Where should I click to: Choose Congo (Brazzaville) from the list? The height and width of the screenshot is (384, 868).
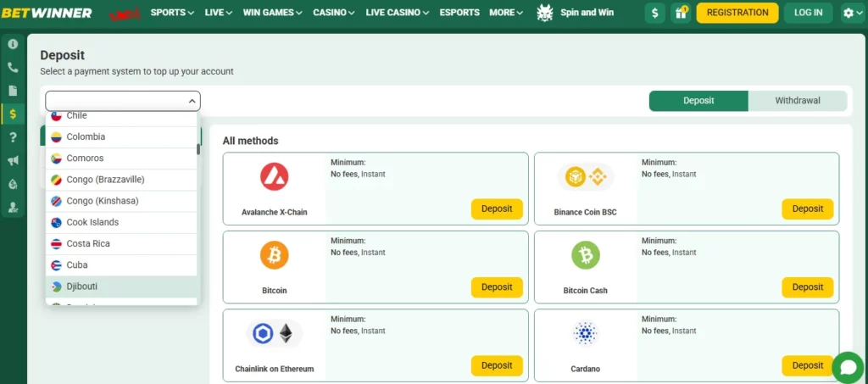[121, 180]
